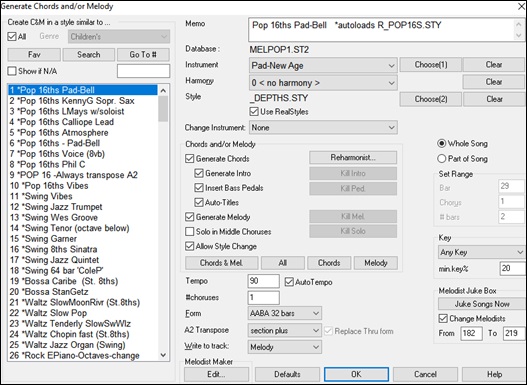Open the A2 Transpose dropdown
Image resolution: width=527 pixels, height=385 pixels.
click(284, 331)
